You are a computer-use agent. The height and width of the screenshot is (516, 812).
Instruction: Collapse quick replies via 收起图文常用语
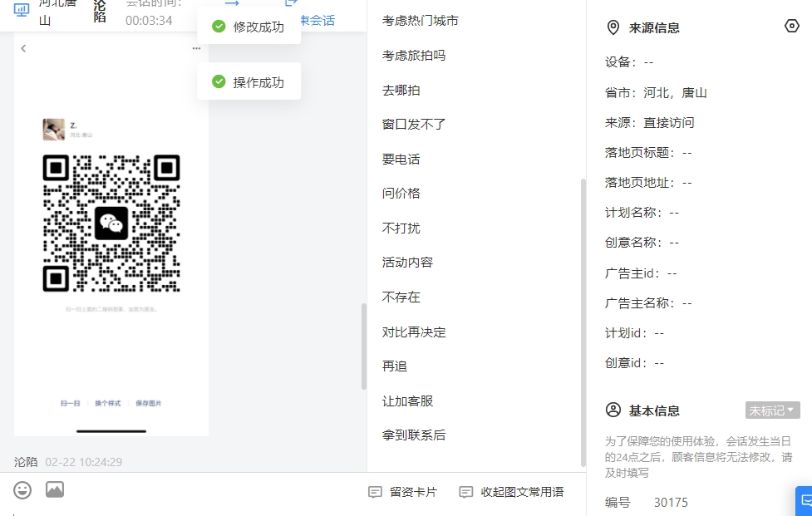(512, 492)
